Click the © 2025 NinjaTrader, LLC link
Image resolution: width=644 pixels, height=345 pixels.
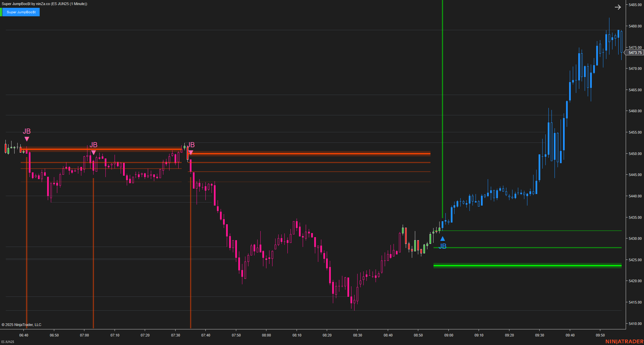(x=22, y=325)
